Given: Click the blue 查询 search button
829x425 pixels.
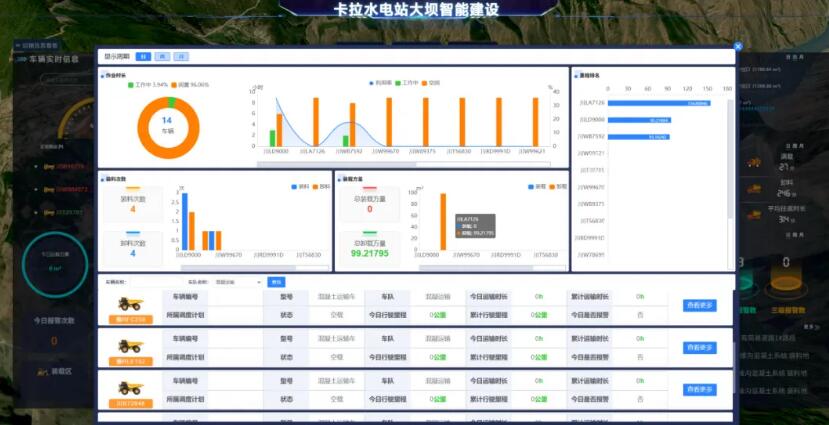Looking at the screenshot, I should pyautogui.click(x=277, y=283).
